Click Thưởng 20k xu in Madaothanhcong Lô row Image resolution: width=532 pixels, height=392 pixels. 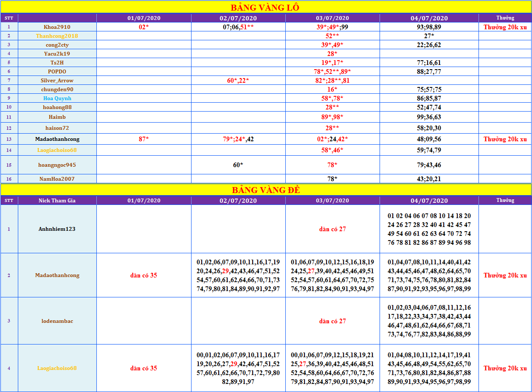pos(505,139)
